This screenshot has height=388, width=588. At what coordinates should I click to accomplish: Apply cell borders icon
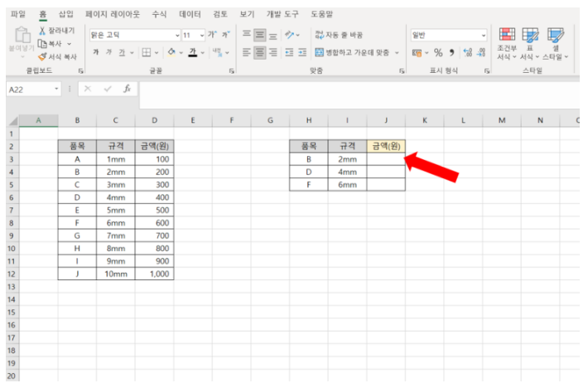[147, 52]
